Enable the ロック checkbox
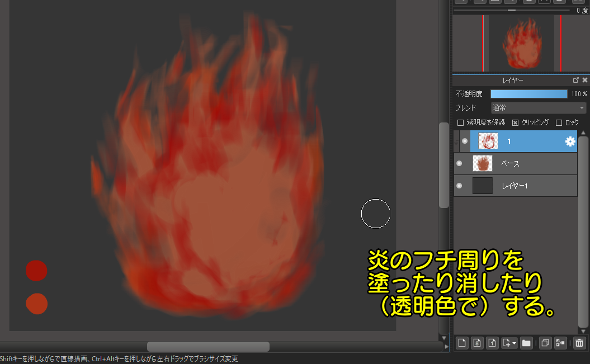This screenshot has width=590, height=364. pyautogui.click(x=559, y=122)
